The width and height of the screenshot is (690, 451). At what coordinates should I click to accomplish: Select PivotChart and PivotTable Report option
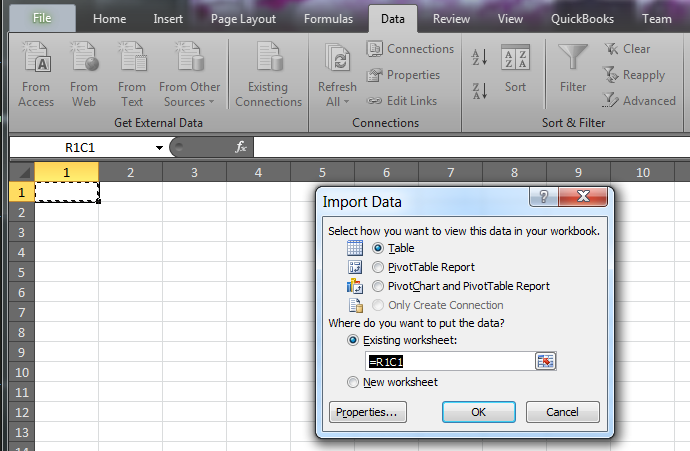tap(378, 286)
